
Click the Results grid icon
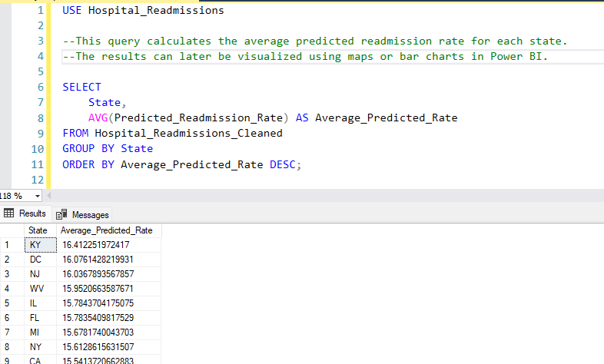[x=9, y=213]
